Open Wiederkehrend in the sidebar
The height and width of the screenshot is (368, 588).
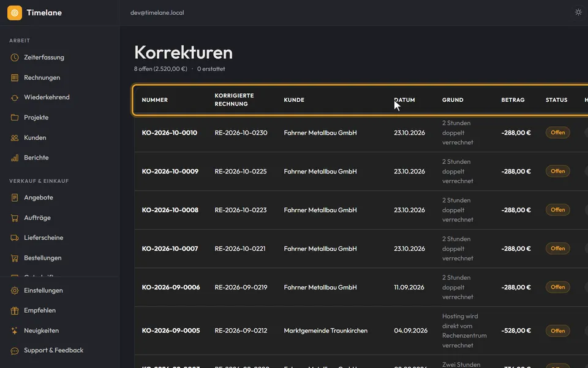pos(47,98)
